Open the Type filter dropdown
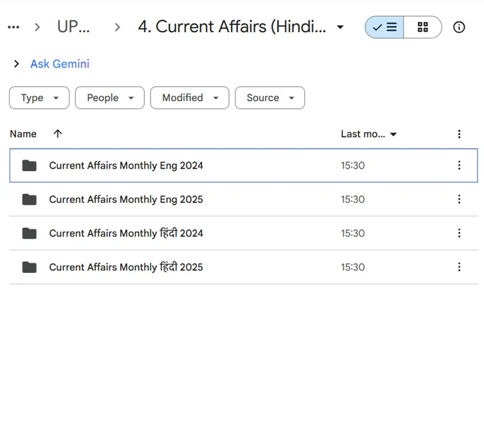484x448 pixels. point(39,98)
